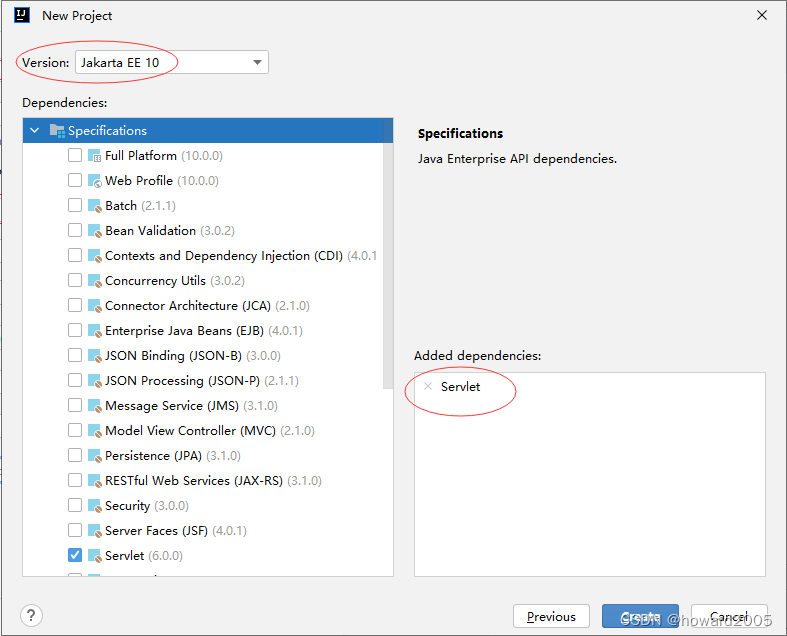This screenshot has height=636, width=787.
Task: Click the Concurrency Utils specification icon
Action: click(x=94, y=281)
